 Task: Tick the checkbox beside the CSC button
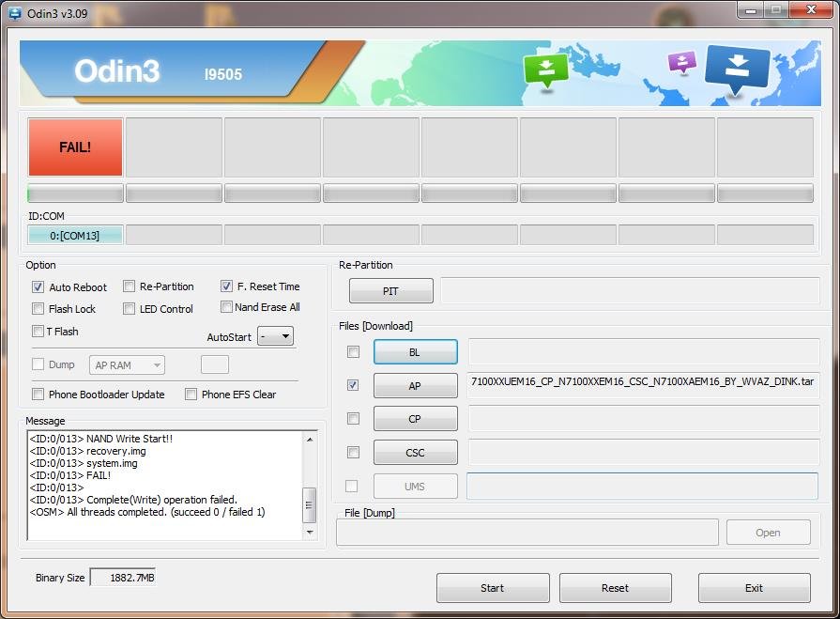(x=353, y=453)
